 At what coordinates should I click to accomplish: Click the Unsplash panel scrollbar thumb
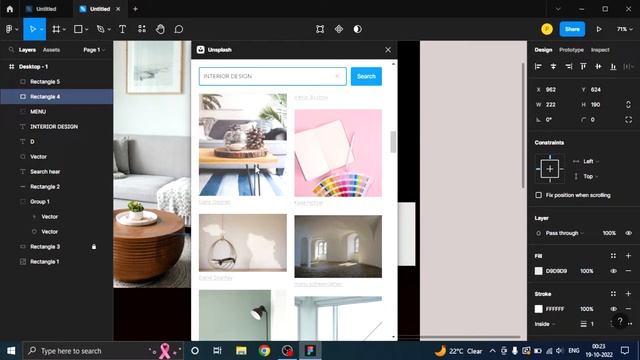click(x=393, y=142)
